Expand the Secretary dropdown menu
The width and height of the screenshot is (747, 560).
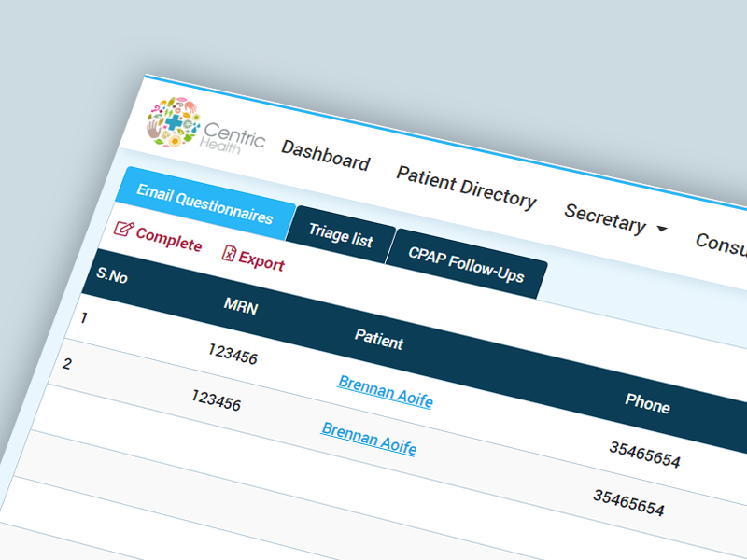click(x=615, y=220)
